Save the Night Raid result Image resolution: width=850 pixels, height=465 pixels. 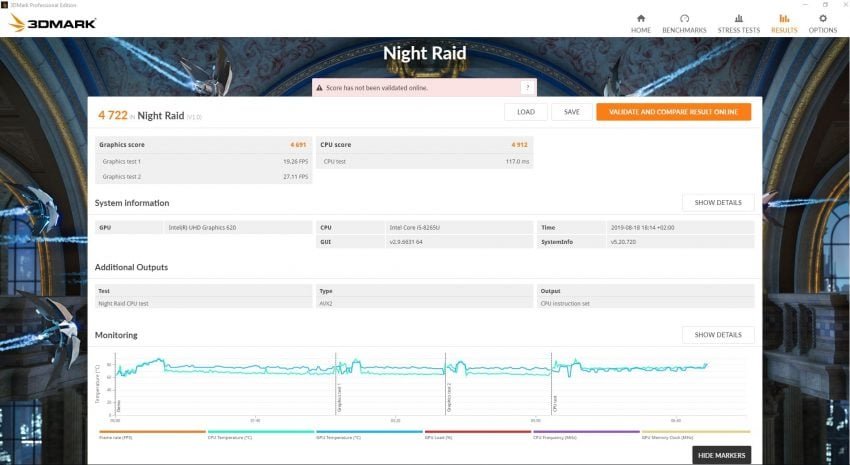coord(571,112)
